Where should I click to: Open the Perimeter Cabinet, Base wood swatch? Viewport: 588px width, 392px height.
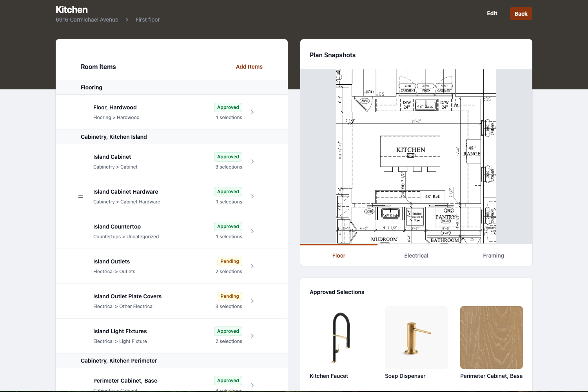492,338
